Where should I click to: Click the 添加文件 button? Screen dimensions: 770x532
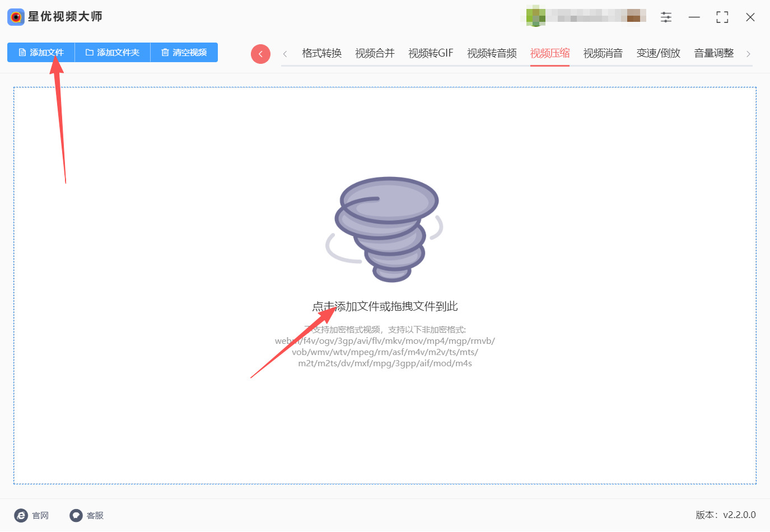point(41,53)
